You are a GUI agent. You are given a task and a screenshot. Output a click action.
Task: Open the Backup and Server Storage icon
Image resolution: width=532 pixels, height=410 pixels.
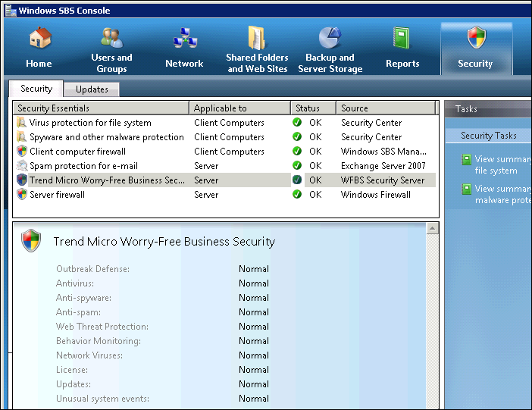point(330,37)
